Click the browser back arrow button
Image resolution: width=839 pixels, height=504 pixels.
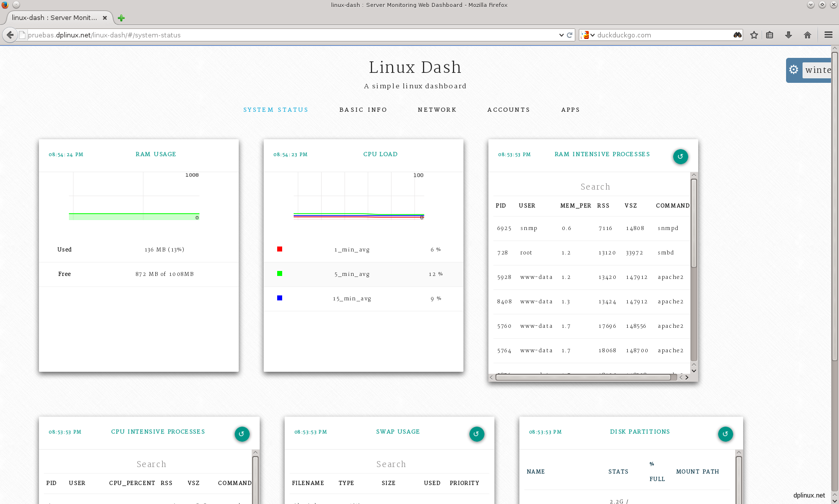coord(10,35)
